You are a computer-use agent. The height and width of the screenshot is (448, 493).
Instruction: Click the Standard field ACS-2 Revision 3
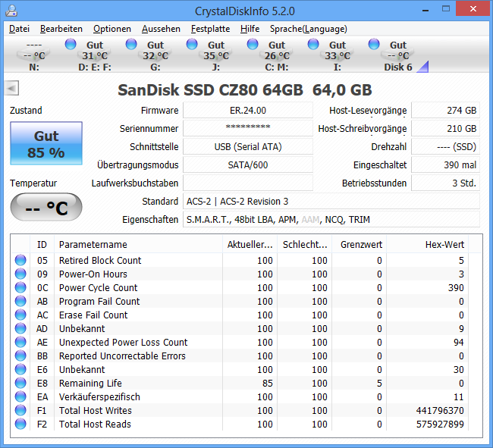pyautogui.click(x=331, y=202)
